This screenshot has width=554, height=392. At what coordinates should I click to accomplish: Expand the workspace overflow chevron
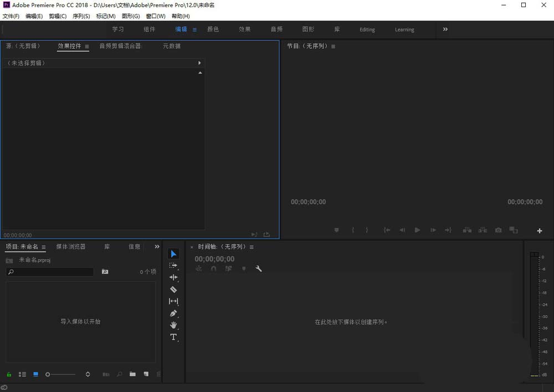click(445, 29)
